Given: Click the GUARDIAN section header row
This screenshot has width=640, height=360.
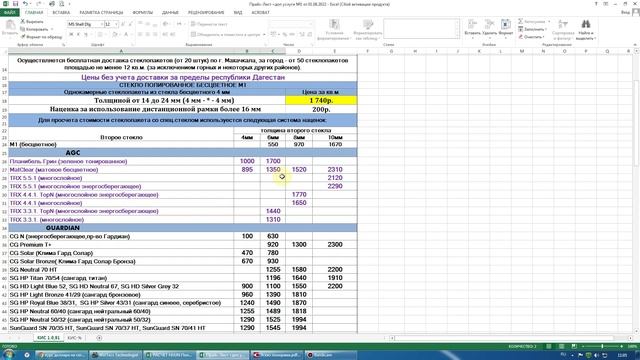Looking at the screenshot, I should [182, 228].
